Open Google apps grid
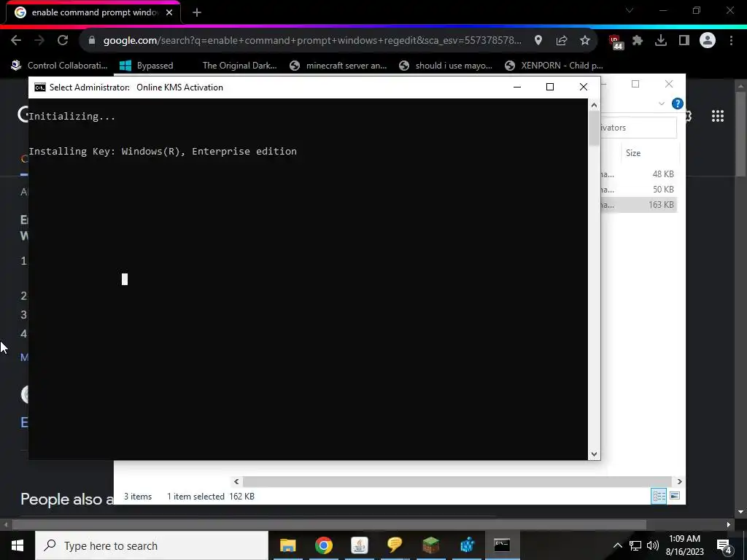This screenshot has height=560, width=747. [718, 116]
